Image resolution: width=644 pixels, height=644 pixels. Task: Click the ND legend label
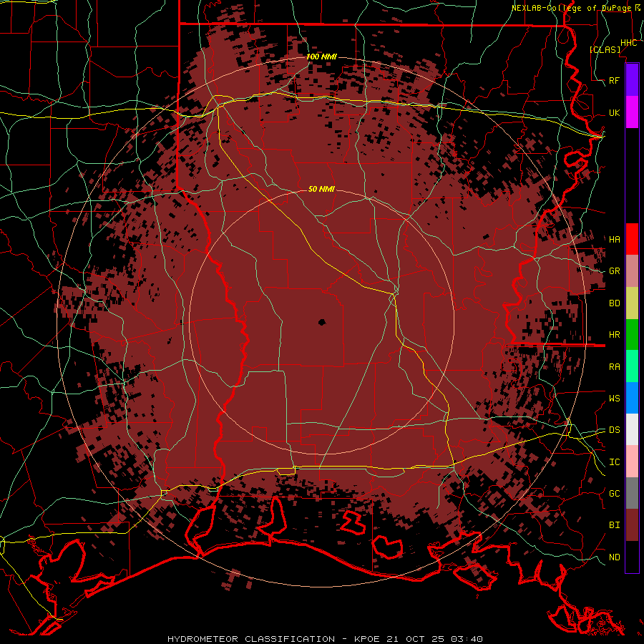[x=614, y=557]
